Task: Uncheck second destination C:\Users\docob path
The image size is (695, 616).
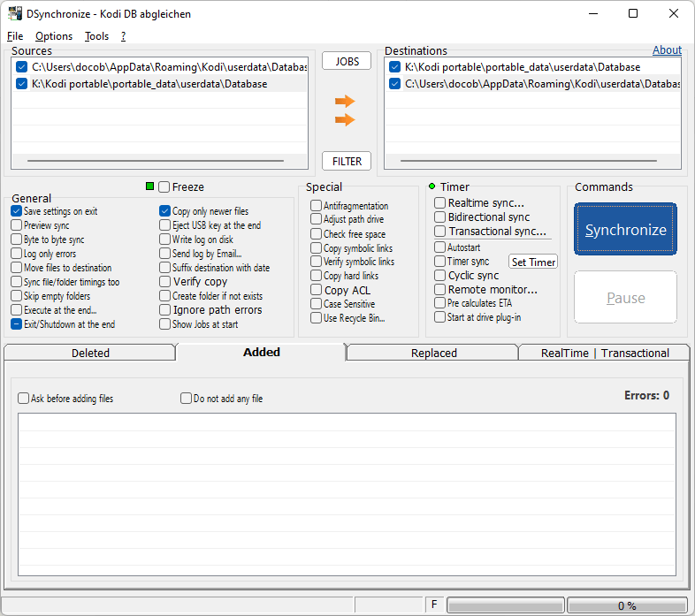Action: point(394,84)
